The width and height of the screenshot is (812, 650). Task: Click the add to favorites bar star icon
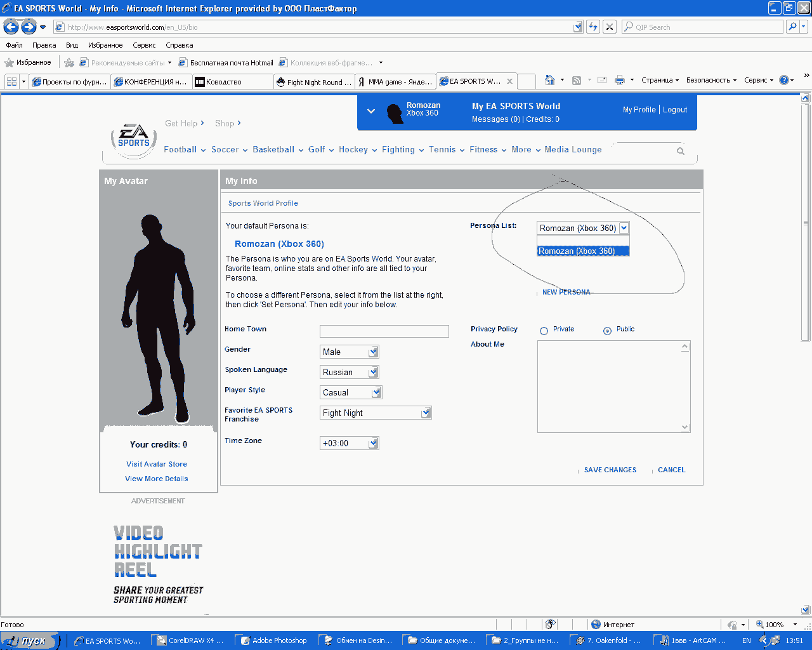click(69, 62)
